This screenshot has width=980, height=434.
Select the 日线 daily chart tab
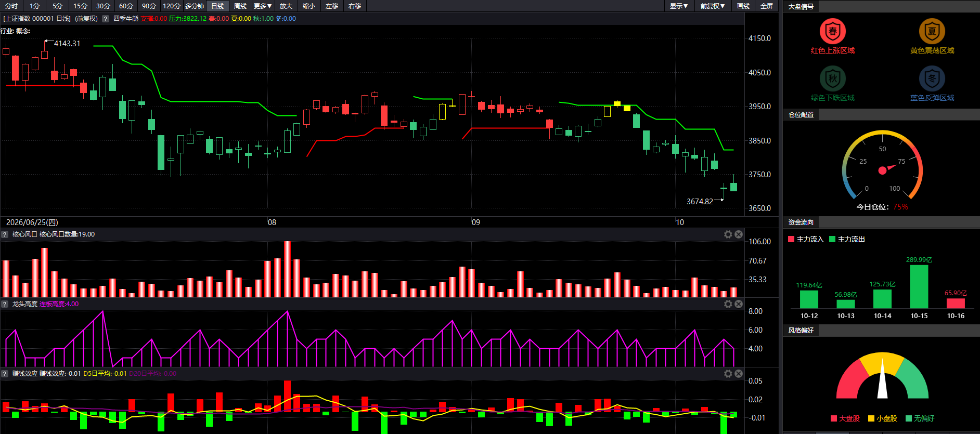[217, 6]
